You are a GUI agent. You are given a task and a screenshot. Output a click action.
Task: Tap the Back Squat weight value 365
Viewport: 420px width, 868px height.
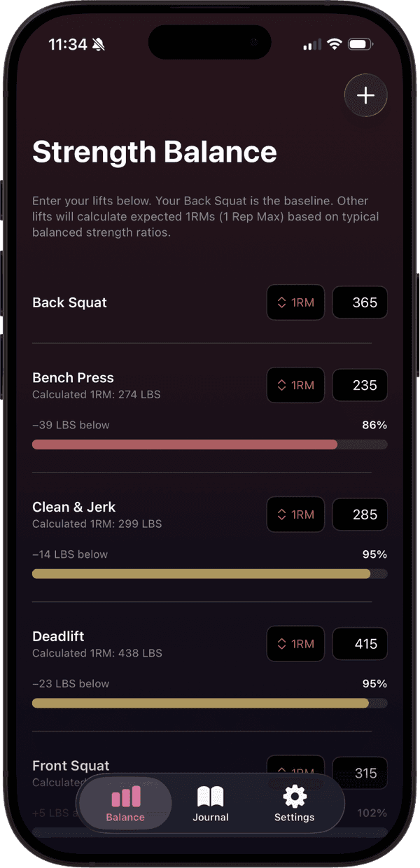point(360,302)
